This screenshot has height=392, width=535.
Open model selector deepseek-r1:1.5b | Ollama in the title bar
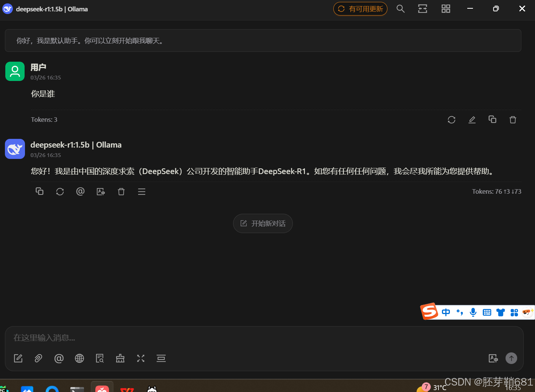click(45, 9)
